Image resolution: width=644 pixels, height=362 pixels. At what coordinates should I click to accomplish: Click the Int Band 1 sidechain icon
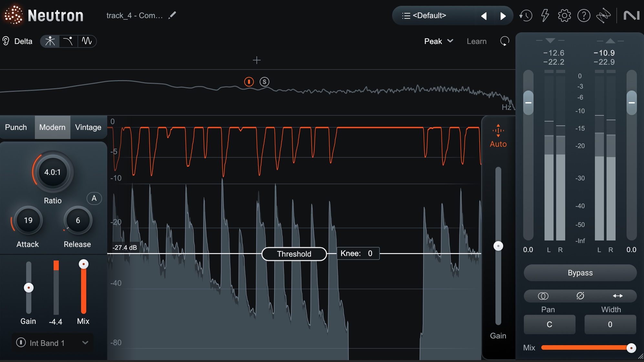coord(21,342)
